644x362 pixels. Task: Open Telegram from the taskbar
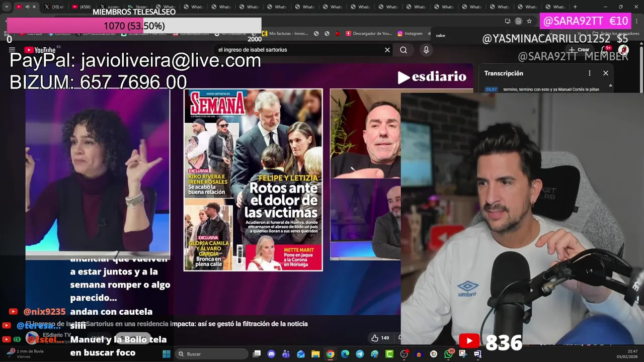360,354
